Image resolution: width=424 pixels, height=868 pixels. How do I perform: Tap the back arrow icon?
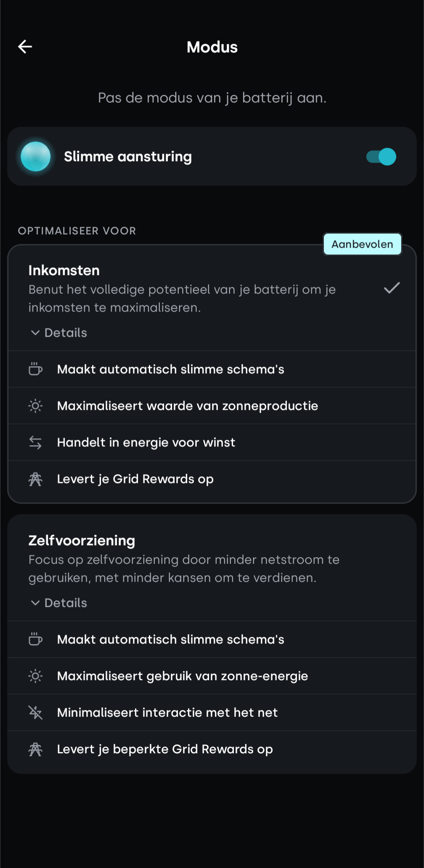coord(25,47)
